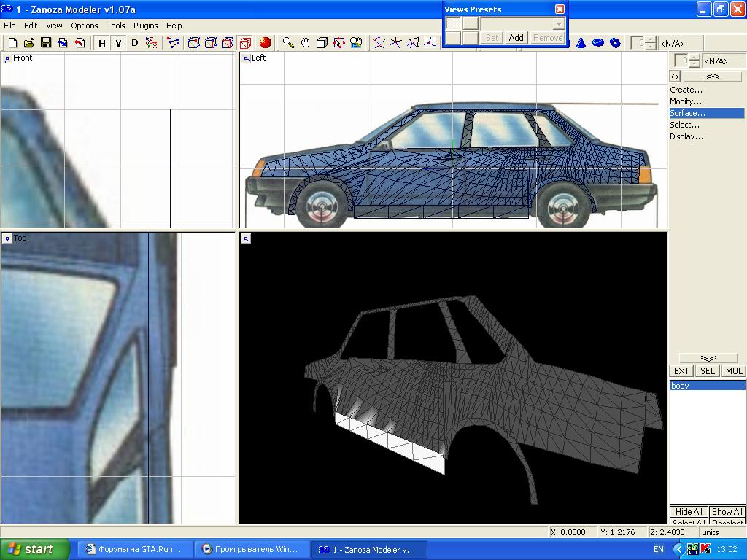Open file using the folder icon
The height and width of the screenshot is (560, 747).
29,43
